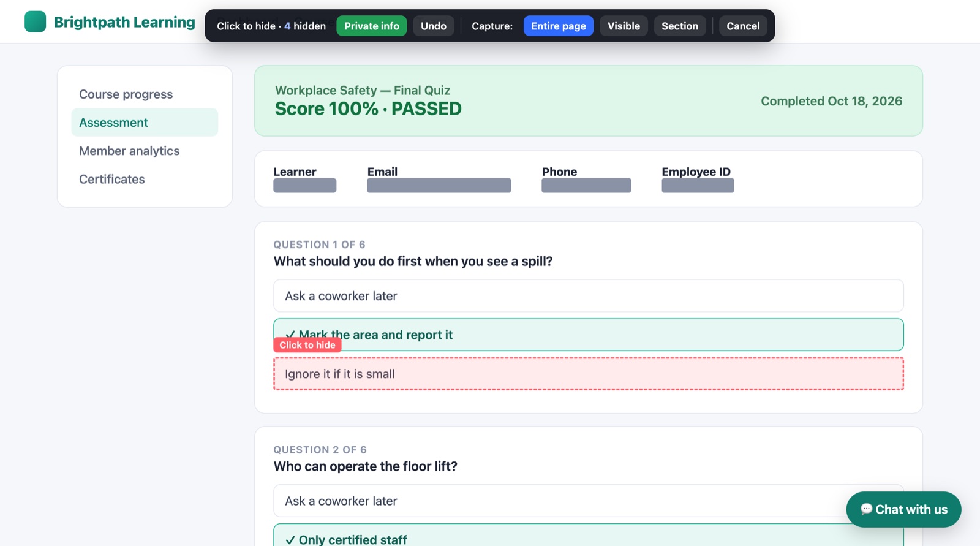Select the Assessment sidebar item
980x546 pixels.
tap(145, 123)
